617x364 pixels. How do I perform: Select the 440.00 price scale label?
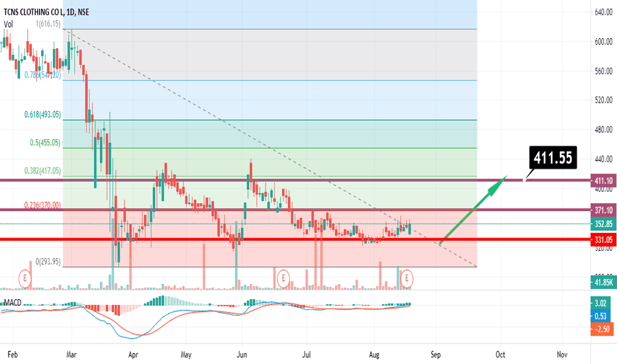604,159
